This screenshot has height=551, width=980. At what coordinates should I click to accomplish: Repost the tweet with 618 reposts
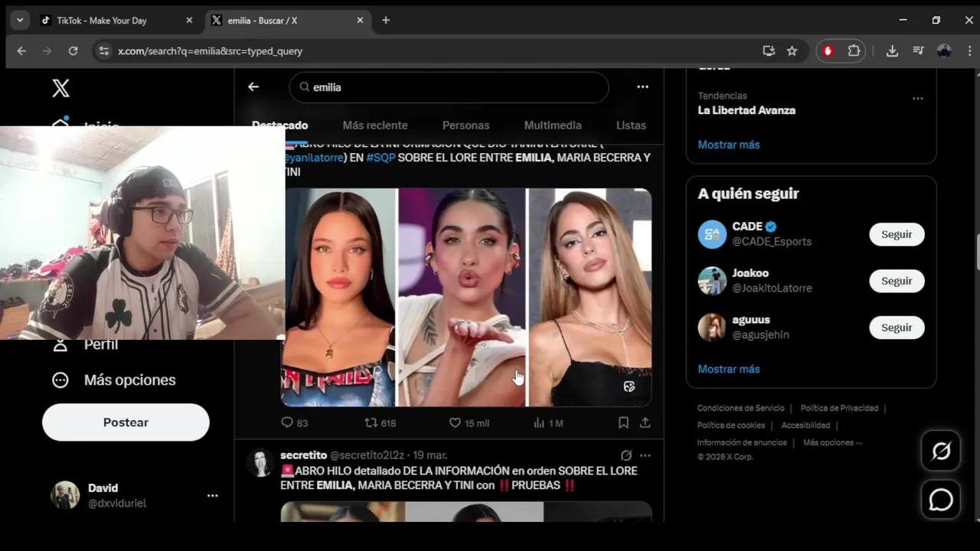(371, 422)
